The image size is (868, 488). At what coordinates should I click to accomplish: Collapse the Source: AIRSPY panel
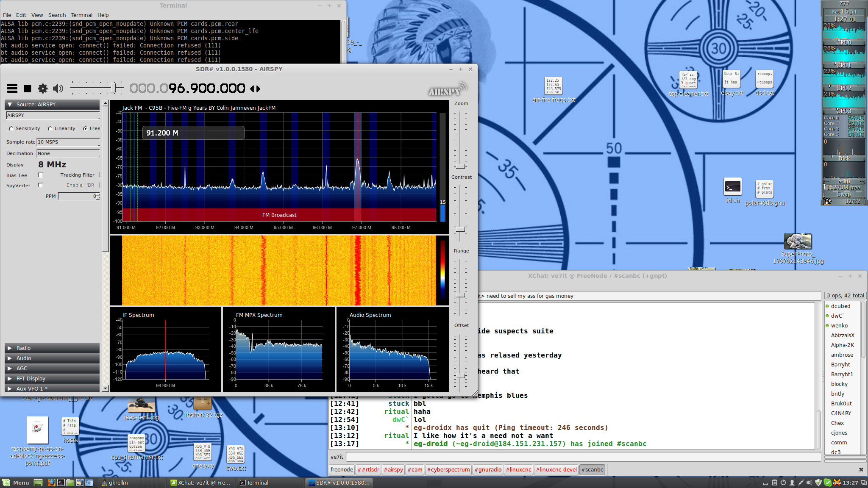point(52,104)
